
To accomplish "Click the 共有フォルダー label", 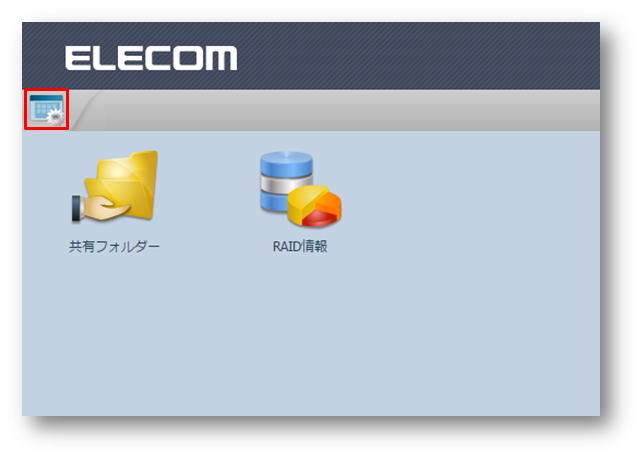I will click(x=114, y=247).
